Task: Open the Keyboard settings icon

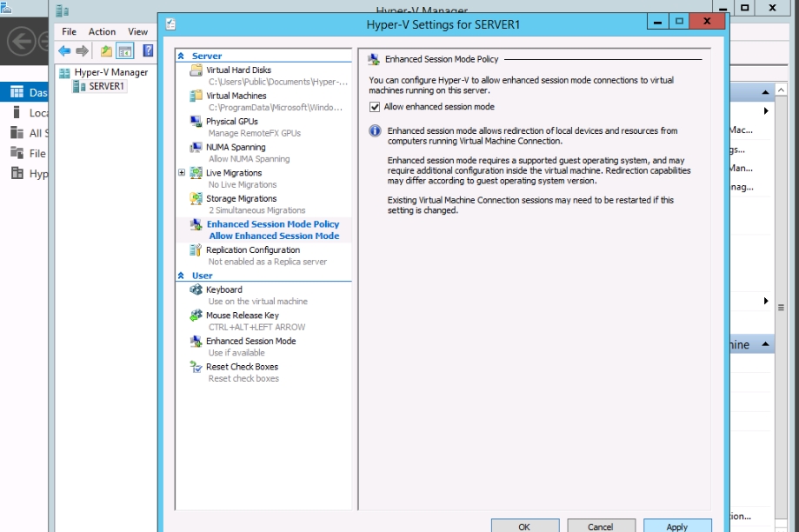Action: click(x=196, y=289)
